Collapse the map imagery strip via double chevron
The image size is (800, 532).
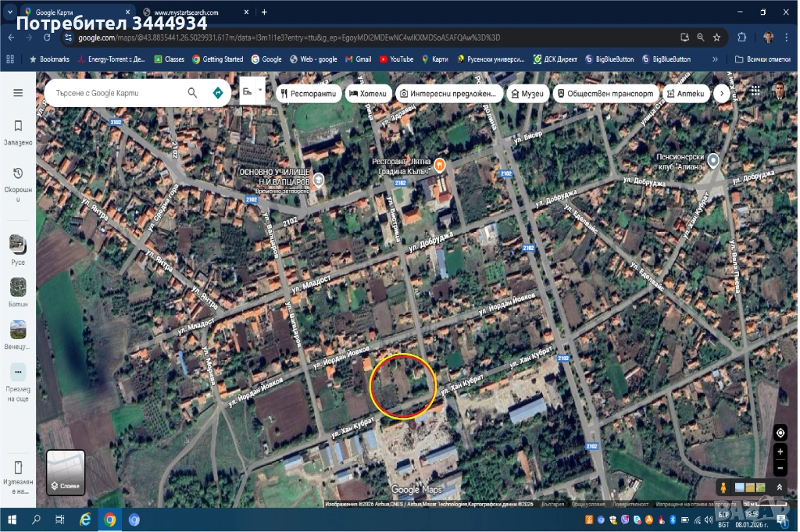click(780, 487)
